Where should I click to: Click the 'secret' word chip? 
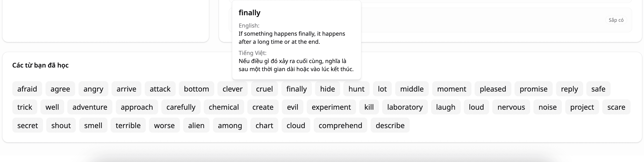(x=28, y=125)
